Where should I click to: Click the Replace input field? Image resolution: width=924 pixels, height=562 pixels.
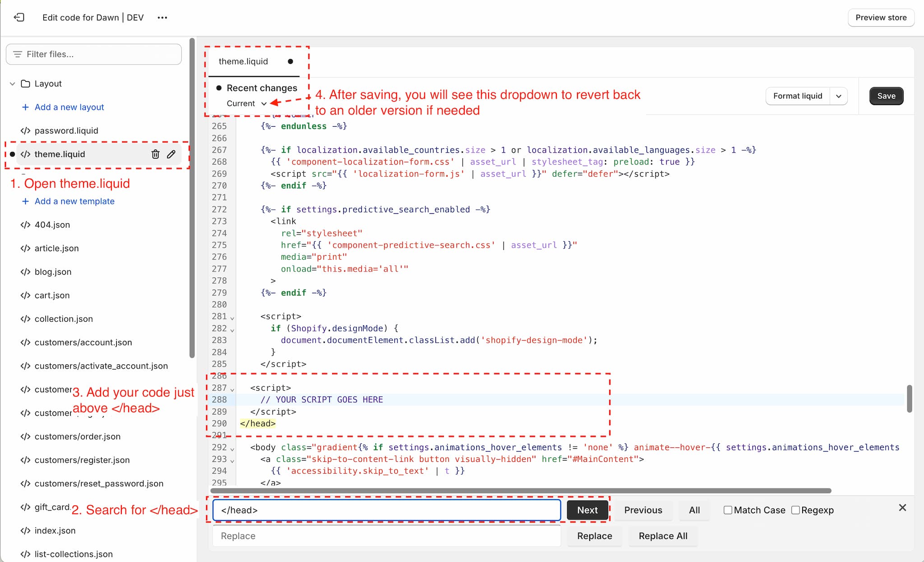387,536
